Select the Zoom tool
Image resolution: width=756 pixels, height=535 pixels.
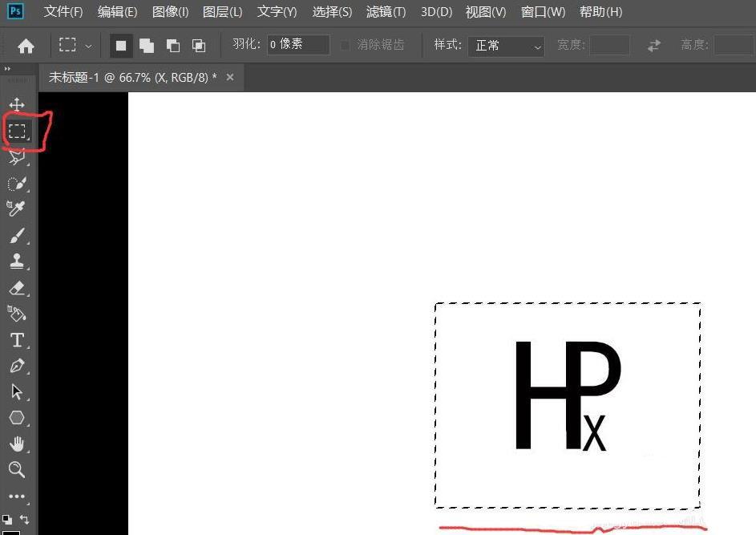click(x=18, y=470)
